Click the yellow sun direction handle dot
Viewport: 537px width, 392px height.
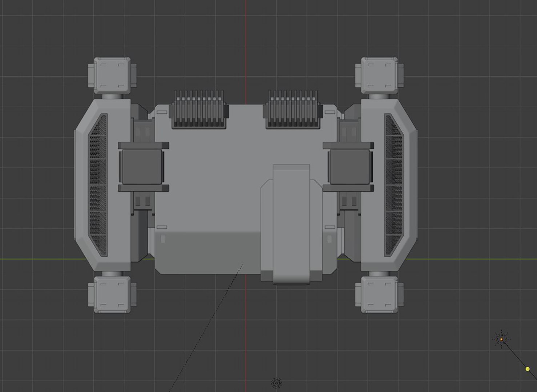click(x=528, y=369)
